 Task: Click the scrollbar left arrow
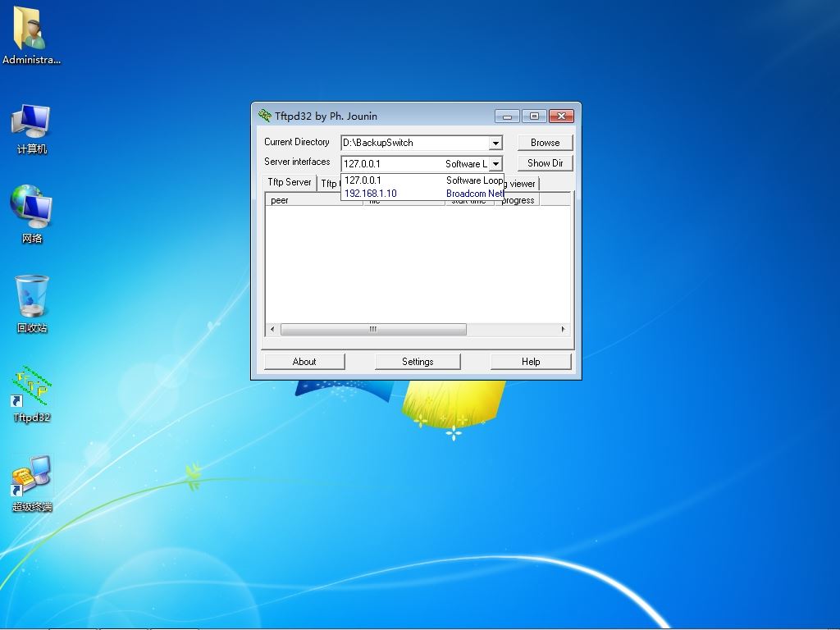(272, 329)
